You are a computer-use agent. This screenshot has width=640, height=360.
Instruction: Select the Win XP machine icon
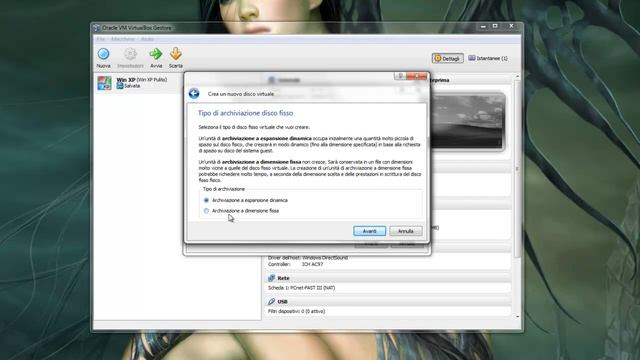(x=104, y=83)
